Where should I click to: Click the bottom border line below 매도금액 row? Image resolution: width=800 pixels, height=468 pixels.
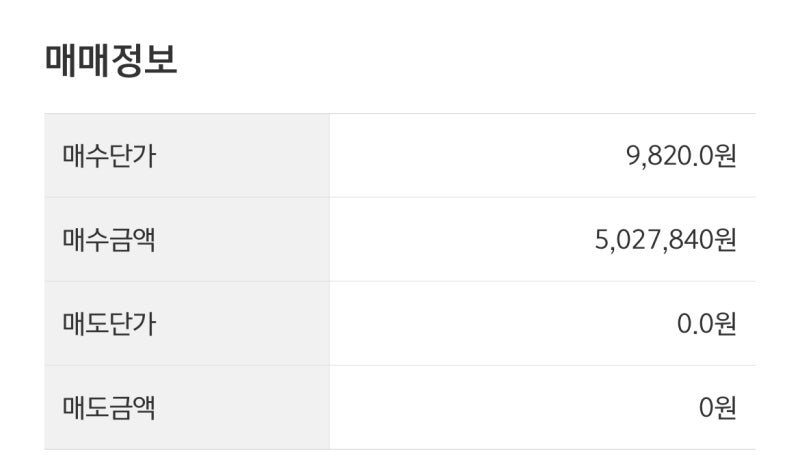click(400, 450)
